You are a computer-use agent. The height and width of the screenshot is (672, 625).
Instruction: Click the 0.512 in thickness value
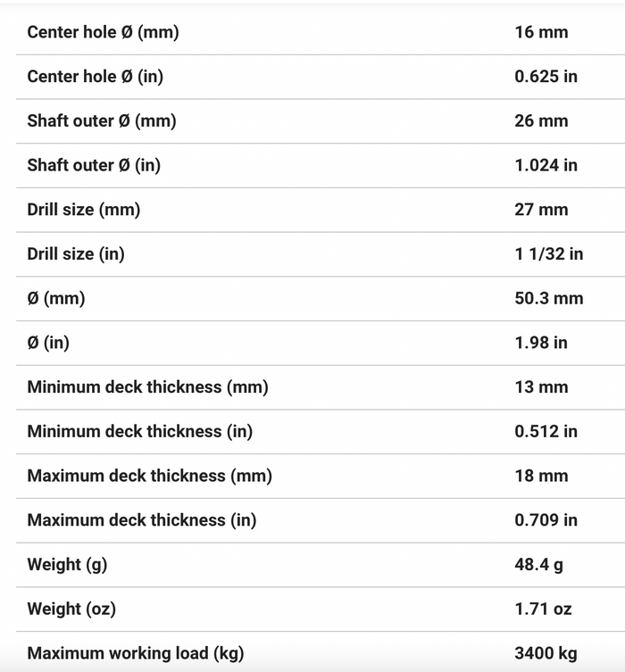(x=546, y=431)
